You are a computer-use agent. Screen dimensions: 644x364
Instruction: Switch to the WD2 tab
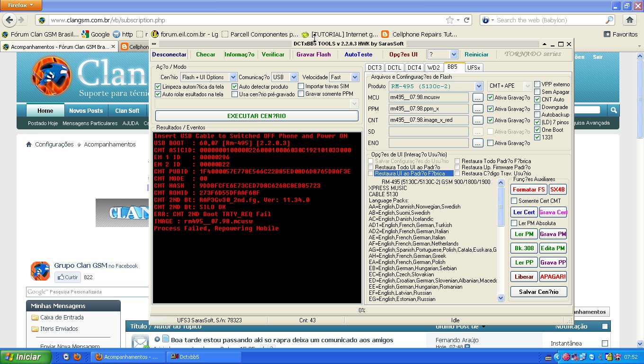pyautogui.click(x=433, y=68)
